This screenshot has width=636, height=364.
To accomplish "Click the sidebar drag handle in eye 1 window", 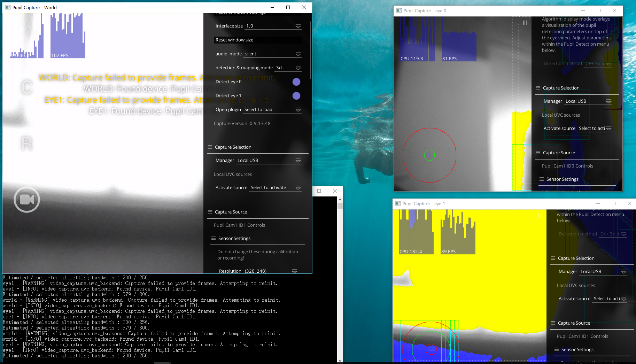I will 540,216.
